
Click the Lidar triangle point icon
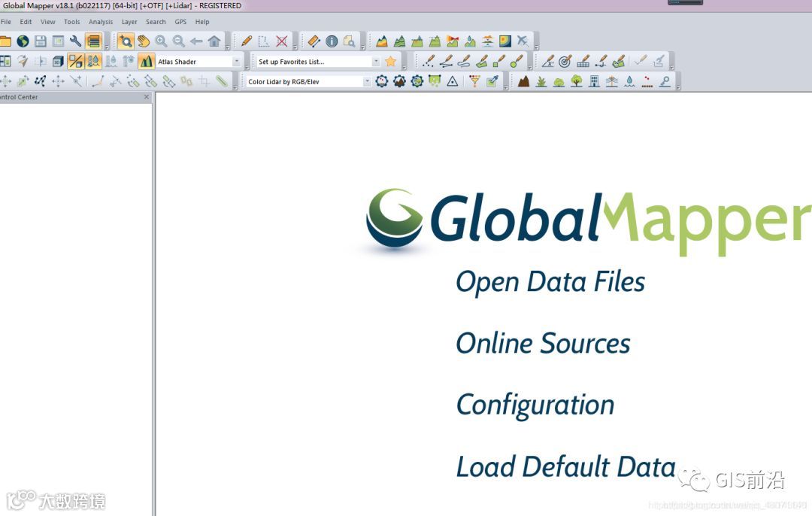pos(453,81)
